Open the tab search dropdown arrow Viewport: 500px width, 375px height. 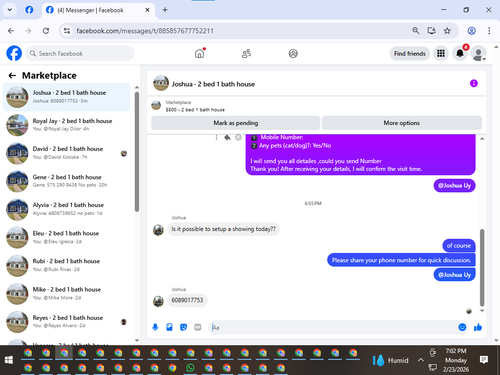point(10,10)
